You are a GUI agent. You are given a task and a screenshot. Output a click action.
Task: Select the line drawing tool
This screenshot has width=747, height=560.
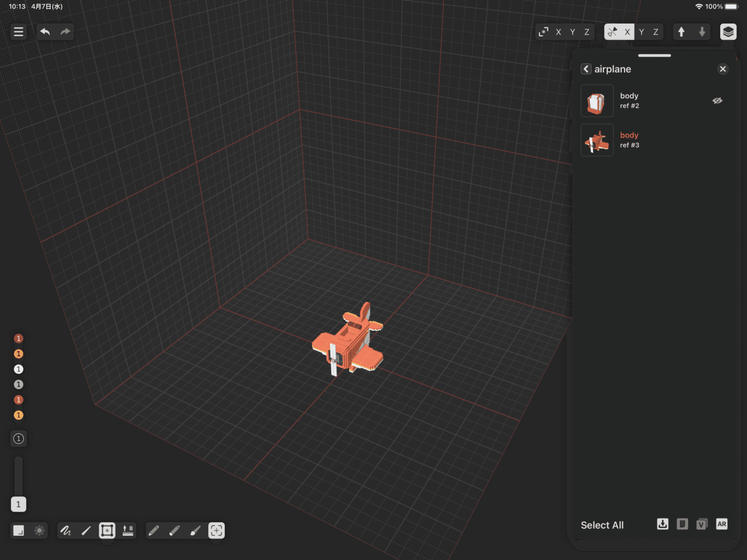(x=86, y=531)
